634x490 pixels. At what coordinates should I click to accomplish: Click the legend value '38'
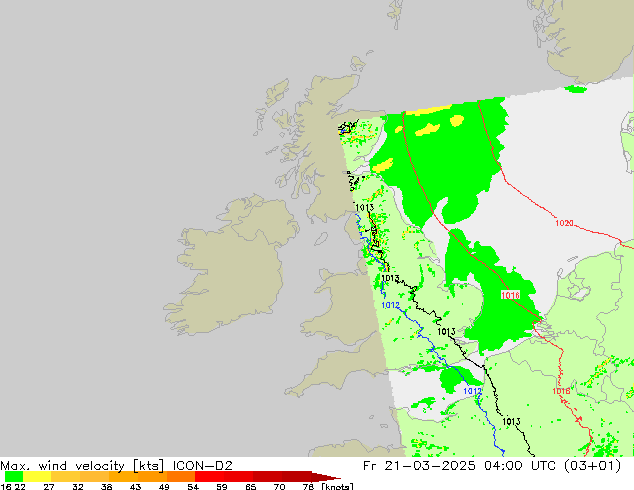click(x=106, y=486)
